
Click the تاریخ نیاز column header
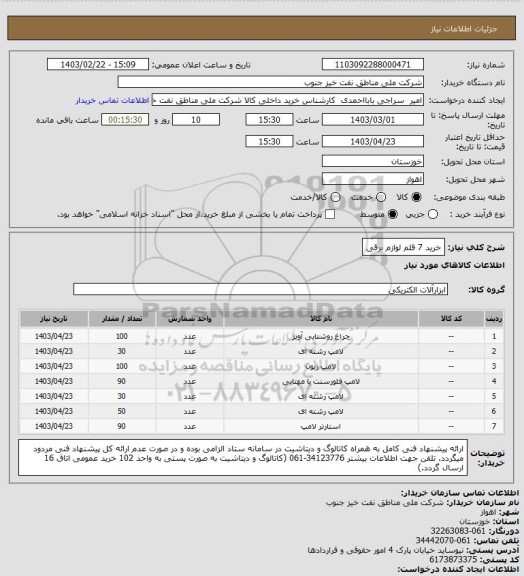coord(54,319)
